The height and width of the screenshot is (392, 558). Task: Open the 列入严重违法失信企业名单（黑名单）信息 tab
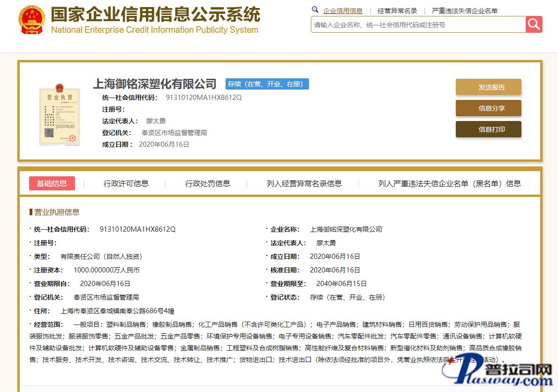(450, 183)
